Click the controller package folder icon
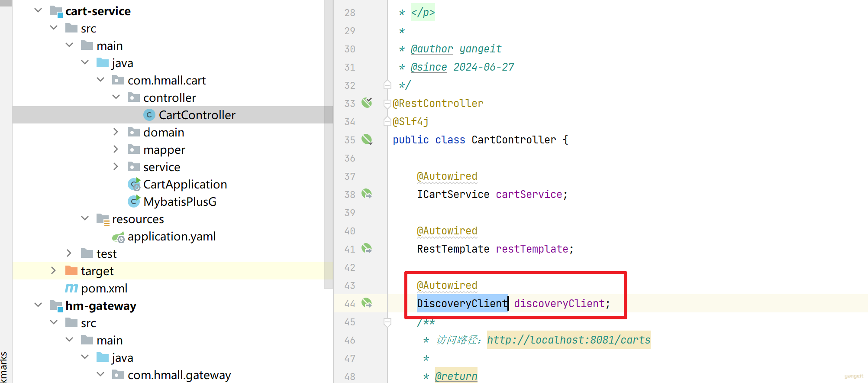 [134, 97]
